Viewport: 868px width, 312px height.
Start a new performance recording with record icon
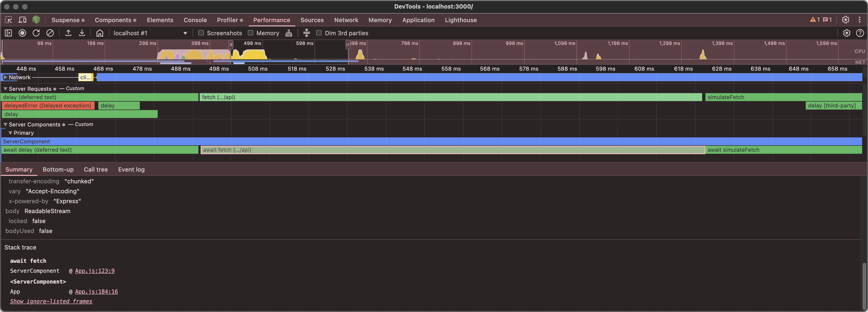click(x=22, y=33)
